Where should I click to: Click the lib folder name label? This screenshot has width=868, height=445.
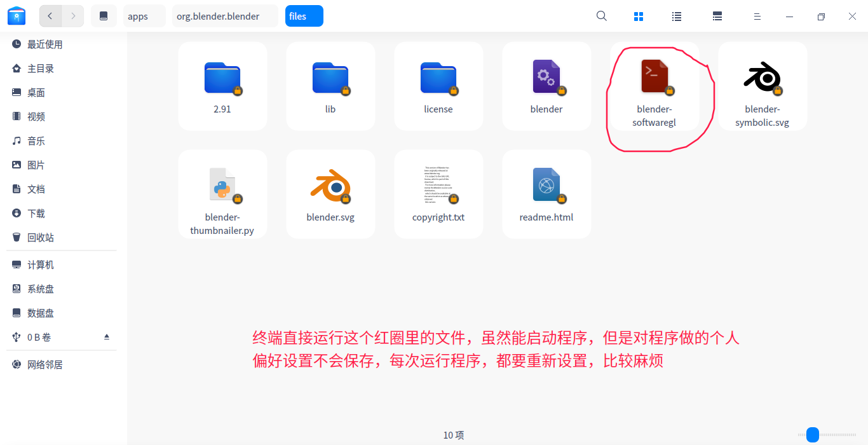click(330, 109)
